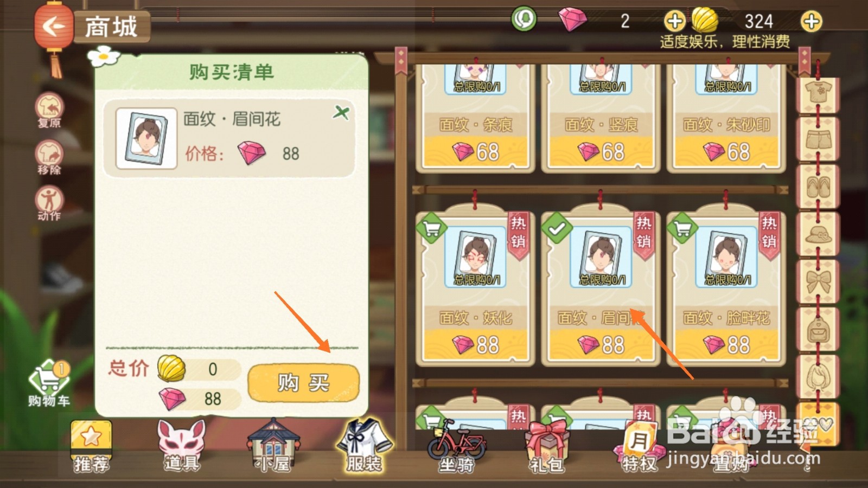
Task: Select the hat category on the right sidebar
Action: [x=818, y=235]
